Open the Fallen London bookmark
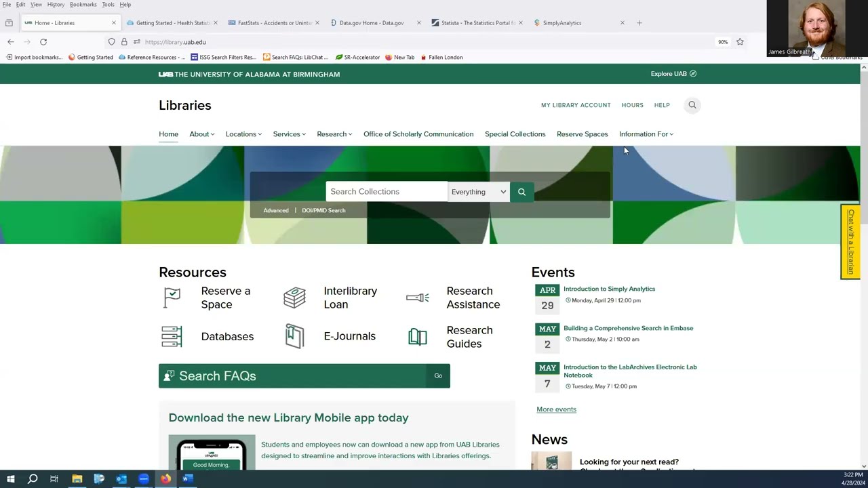This screenshot has width=868, height=488. (441, 58)
